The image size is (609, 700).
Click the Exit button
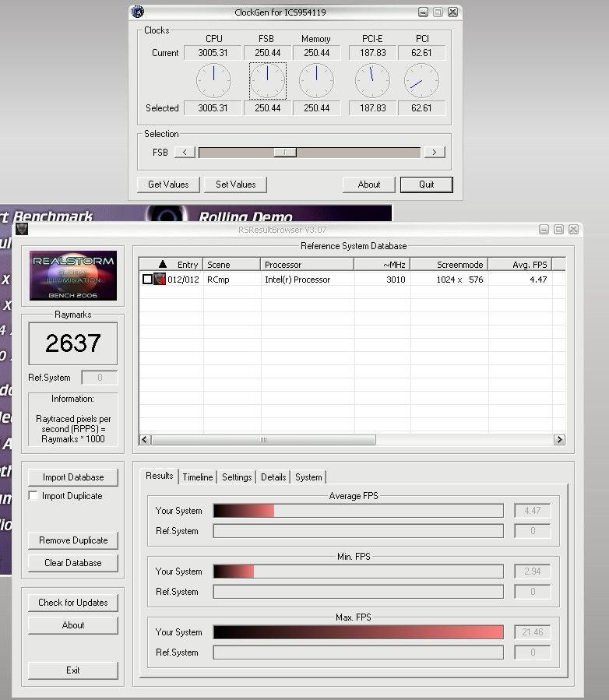pos(73,670)
